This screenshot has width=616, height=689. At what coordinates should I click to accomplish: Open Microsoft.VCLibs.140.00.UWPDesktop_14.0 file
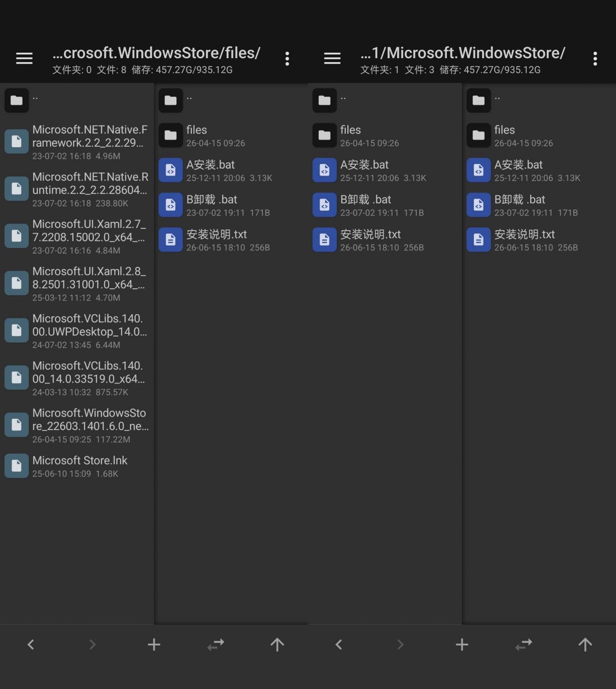(x=77, y=331)
